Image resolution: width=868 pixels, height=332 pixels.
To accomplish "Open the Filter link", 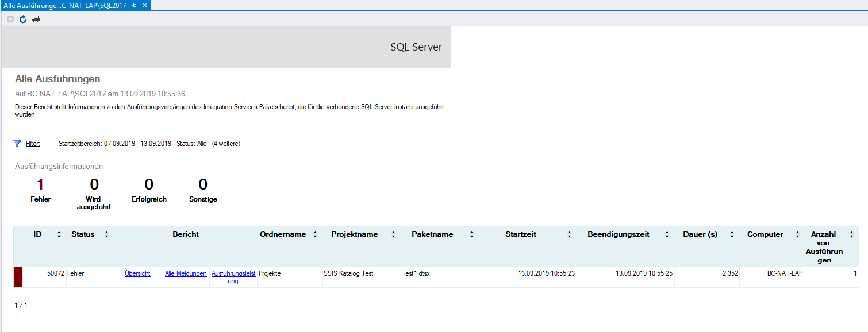I will tap(33, 144).
